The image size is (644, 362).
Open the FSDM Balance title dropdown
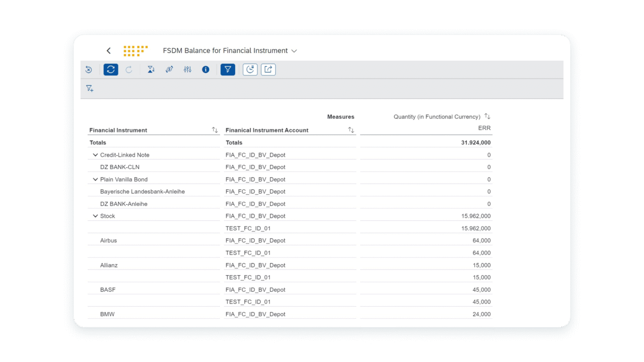click(294, 51)
